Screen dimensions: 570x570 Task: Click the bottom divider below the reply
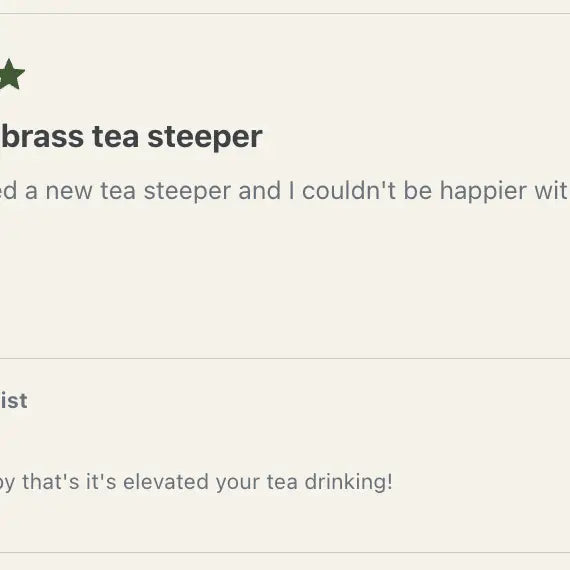click(285, 553)
